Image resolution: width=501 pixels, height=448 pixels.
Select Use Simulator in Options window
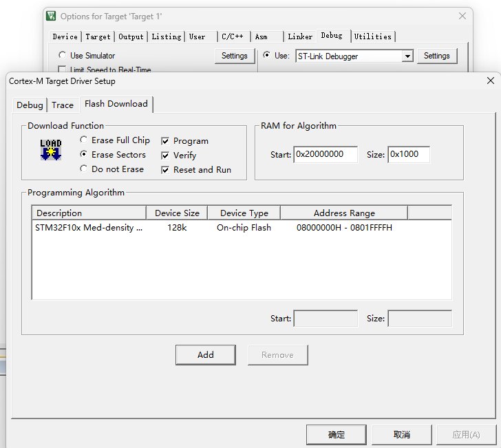tap(63, 55)
